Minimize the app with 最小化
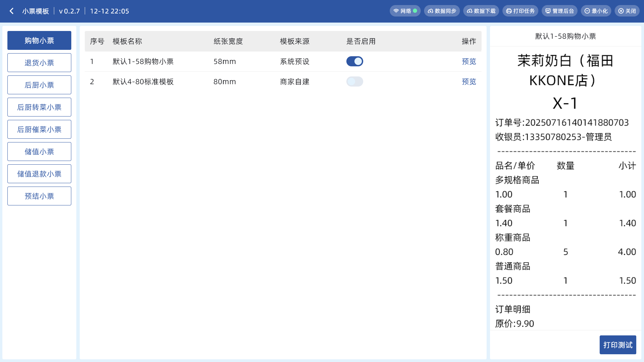Viewport: 644px width, 362px height. point(596,11)
